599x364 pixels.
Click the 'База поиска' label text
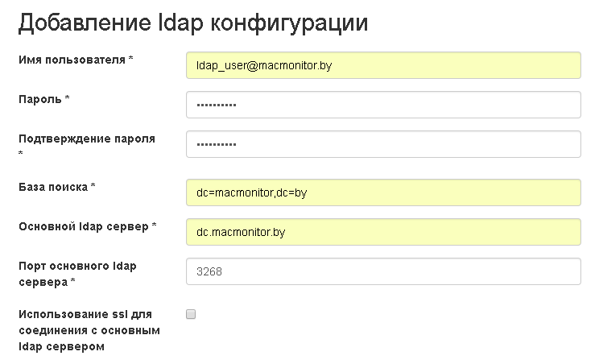click(x=52, y=187)
